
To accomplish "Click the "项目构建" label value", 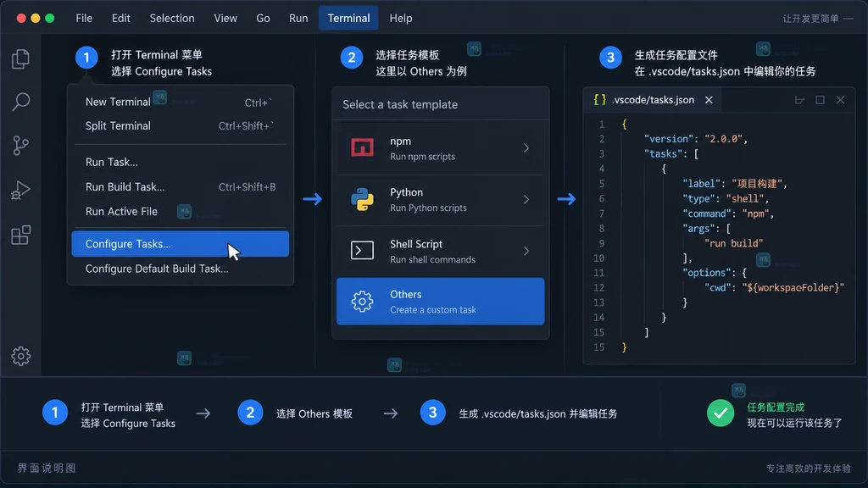I will 757,184.
